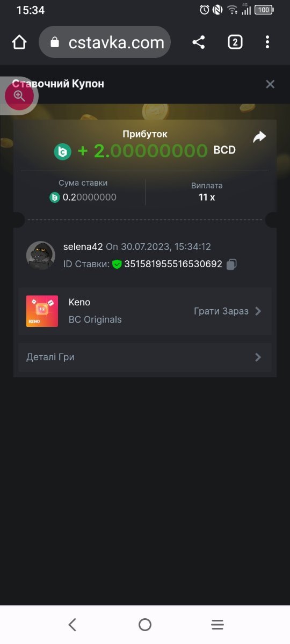Expand the Деталі Гри section

tap(145, 357)
